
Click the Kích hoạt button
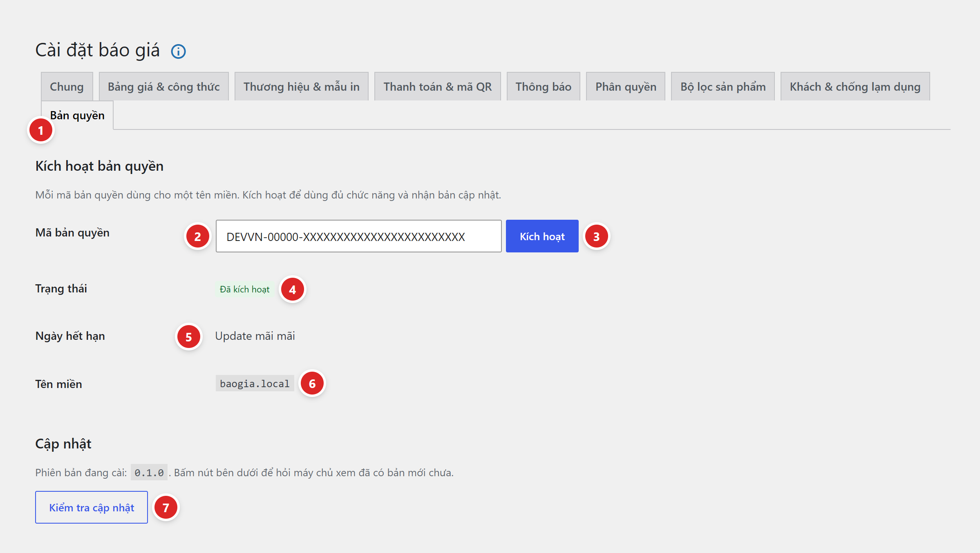[x=542, y=236]
